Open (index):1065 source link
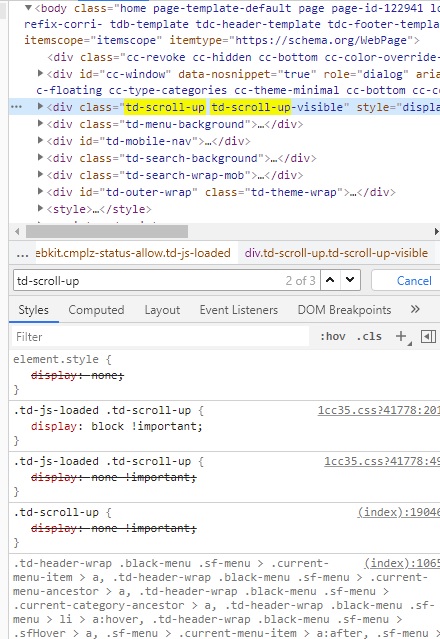 point(402,563)
